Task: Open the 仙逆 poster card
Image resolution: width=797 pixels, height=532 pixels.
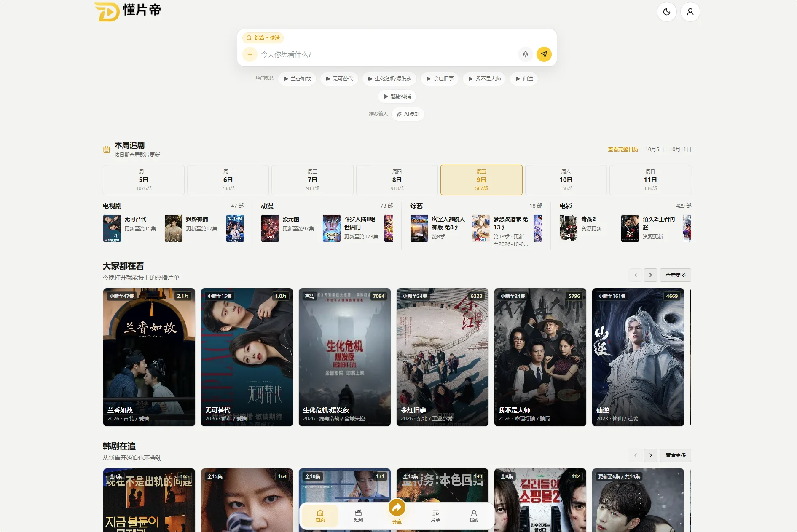Action: click(638, 357)
